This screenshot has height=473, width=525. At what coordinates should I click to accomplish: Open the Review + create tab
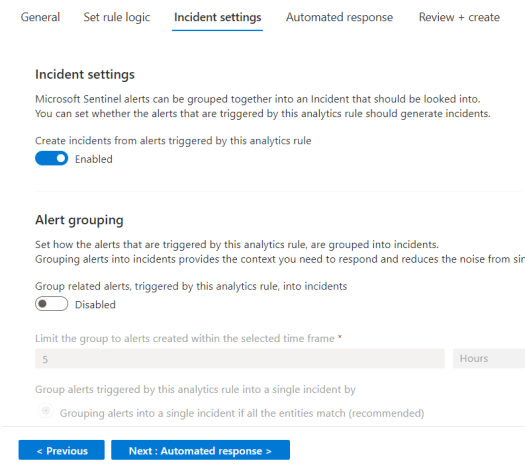tap(459, 17)
